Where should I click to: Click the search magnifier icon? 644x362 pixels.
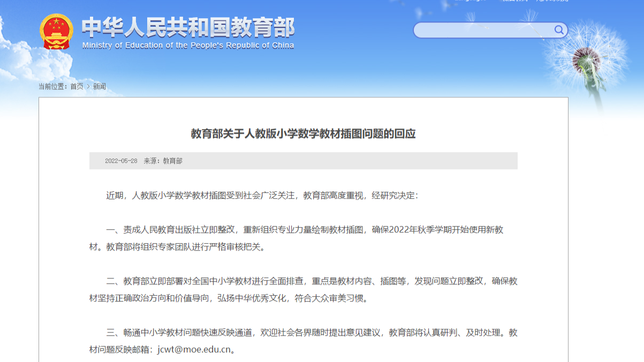[x=559, y=30]
